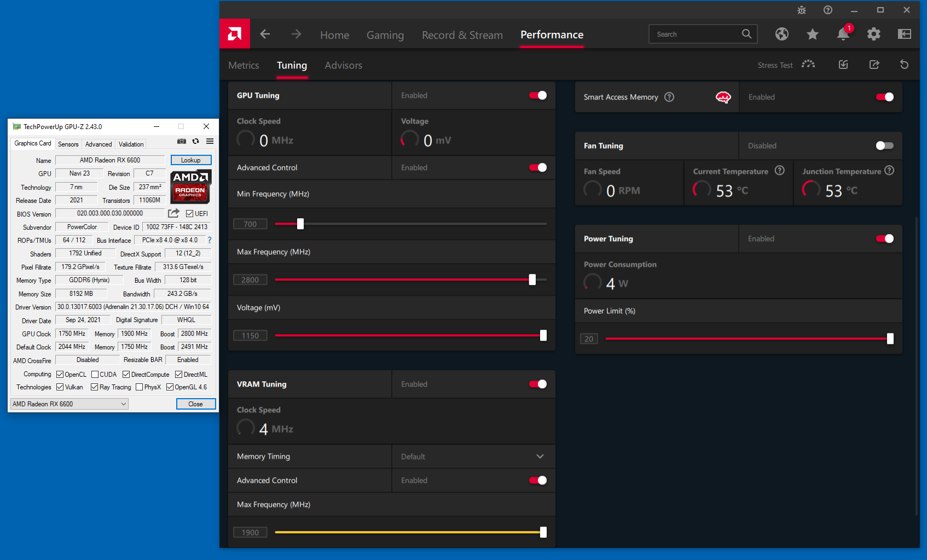Click the Power Limit slider handle
Image resolution: width=927 pixels, height=560 pixels.
point(890,339)
